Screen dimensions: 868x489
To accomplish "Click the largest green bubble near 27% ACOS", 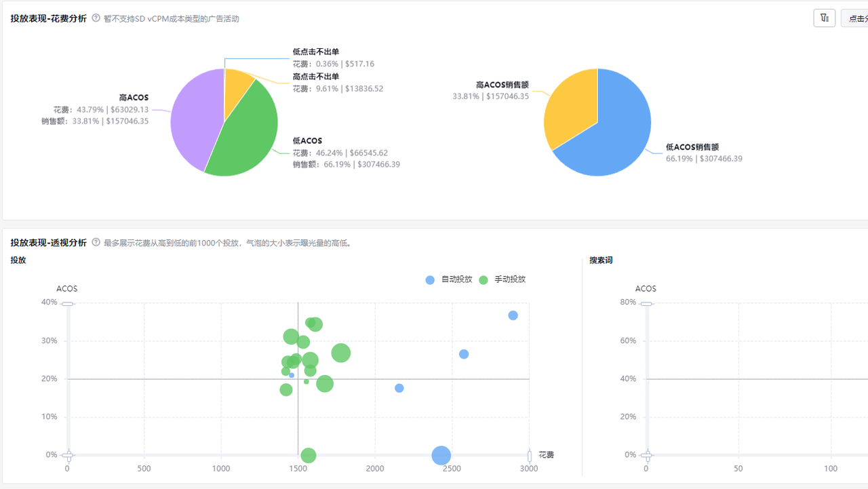I will point(341,353).
